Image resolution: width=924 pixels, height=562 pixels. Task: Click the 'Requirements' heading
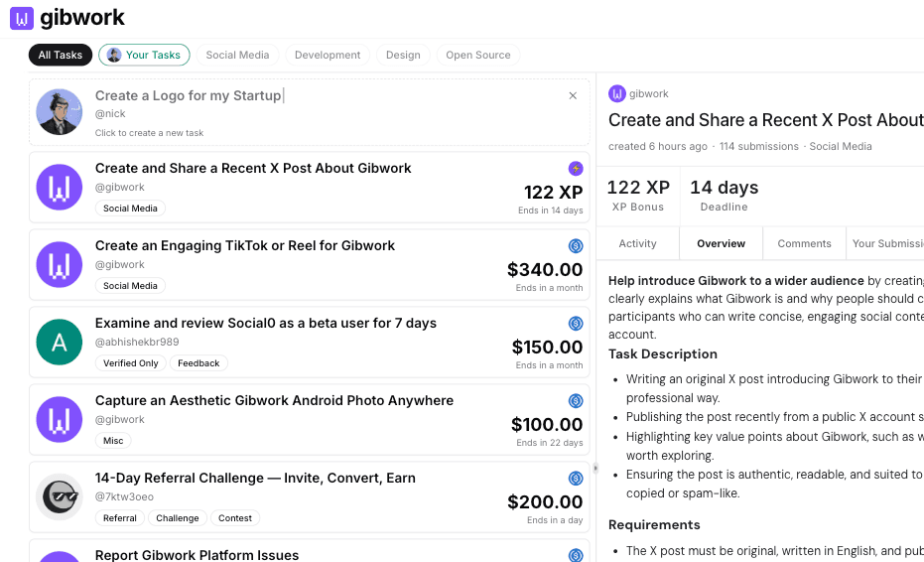(654, 525)
